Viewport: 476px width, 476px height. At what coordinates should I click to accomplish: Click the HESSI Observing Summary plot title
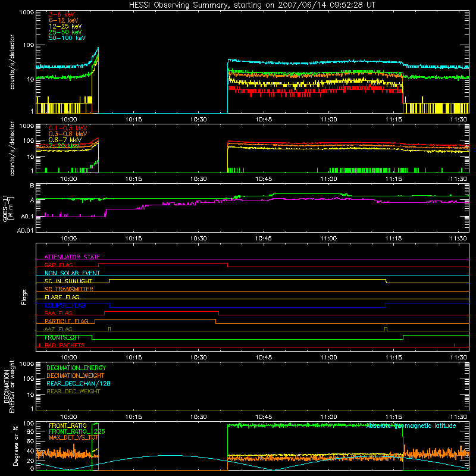pyautogui.click(x=252, y=5)
